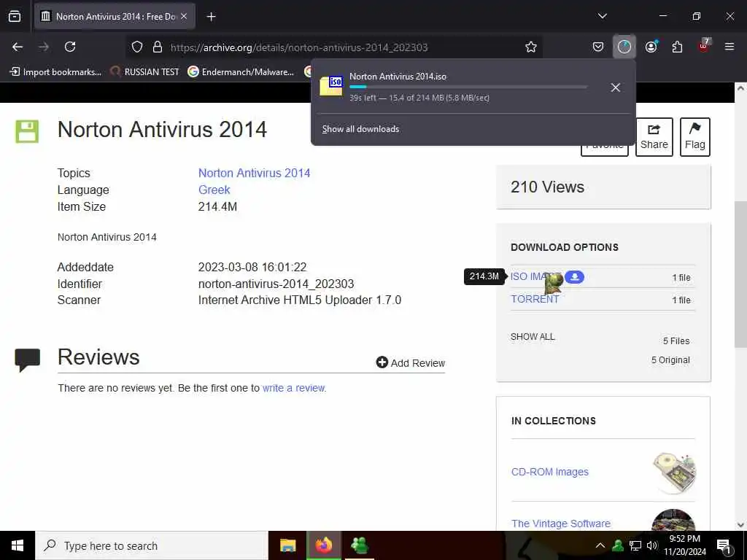The height and width of the screenshot is (560, 747).
Task: Click the ISO file icon in downloads panel
Action: (331, 86)
